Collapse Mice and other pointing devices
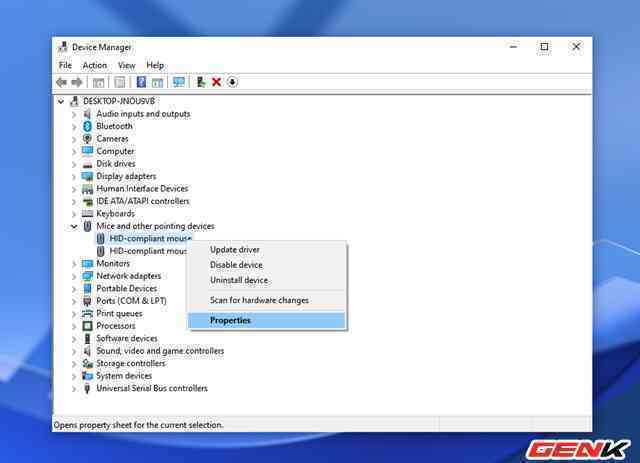Screen dimensions: 640x463 click(x=74, y=226)
